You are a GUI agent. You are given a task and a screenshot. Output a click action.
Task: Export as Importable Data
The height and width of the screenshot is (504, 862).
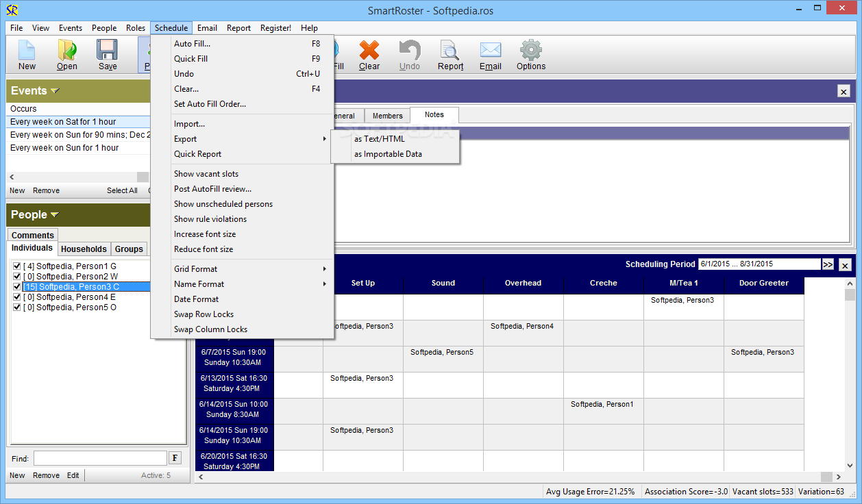pos(395,154)
